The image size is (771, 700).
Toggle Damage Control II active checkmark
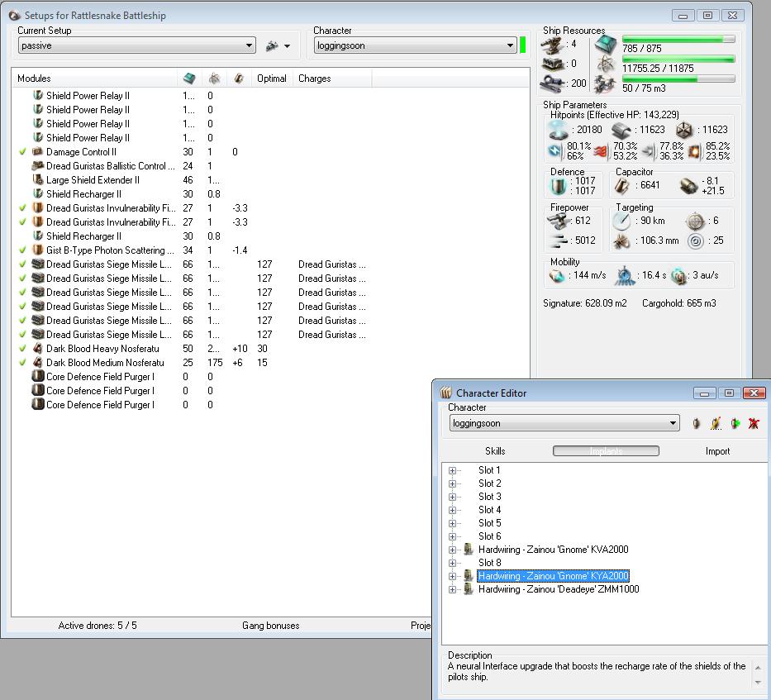(x=23, y=152)
